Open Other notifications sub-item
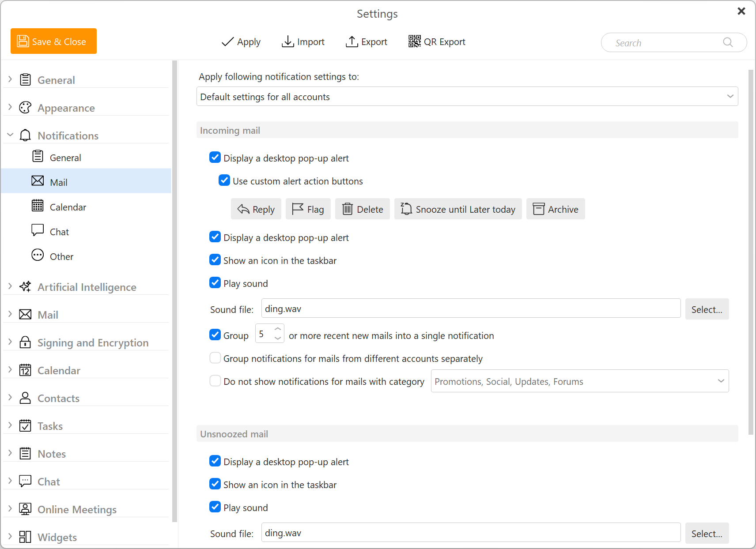This screenshot has height=549, width=756. pyautogui.click(x=86, y=256)
